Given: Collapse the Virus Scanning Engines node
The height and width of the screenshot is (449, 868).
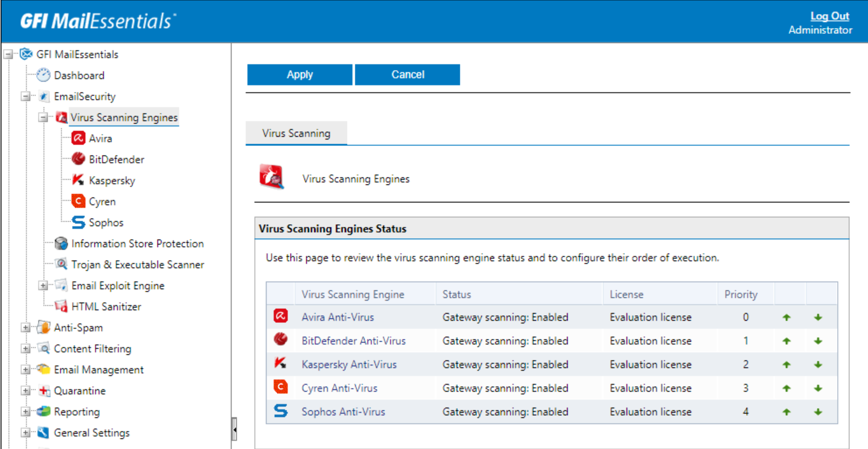Looking at the screenshot, I should pyautogui.click(x=43, y=117).
